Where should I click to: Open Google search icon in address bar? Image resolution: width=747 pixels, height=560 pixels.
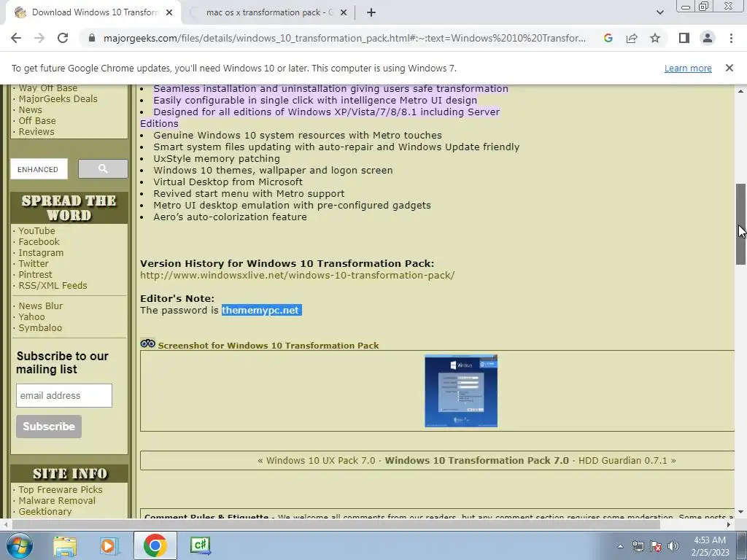(608, 38)
